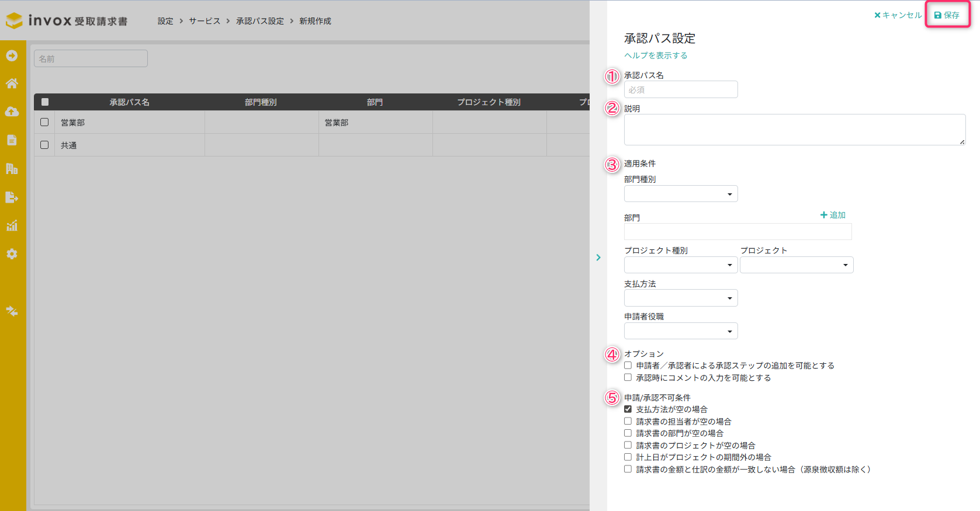Image resolution: width=980 pixels, height=511 pixels.
Task: Uncheck 支払方法が空の場合 checkbox
Action: coord(628,409)
